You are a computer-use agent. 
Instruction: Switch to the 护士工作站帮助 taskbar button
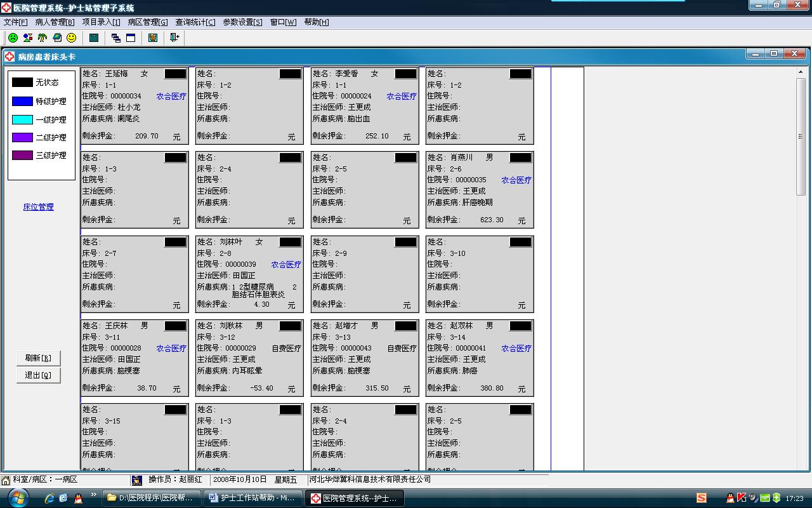(x=252, y=498)
